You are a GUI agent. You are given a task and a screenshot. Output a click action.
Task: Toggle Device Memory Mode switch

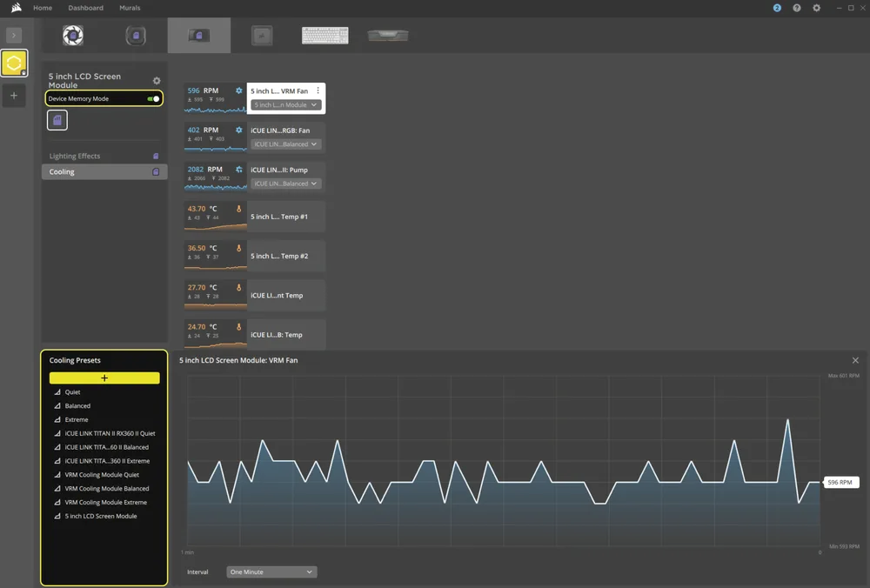pos(153,99)
